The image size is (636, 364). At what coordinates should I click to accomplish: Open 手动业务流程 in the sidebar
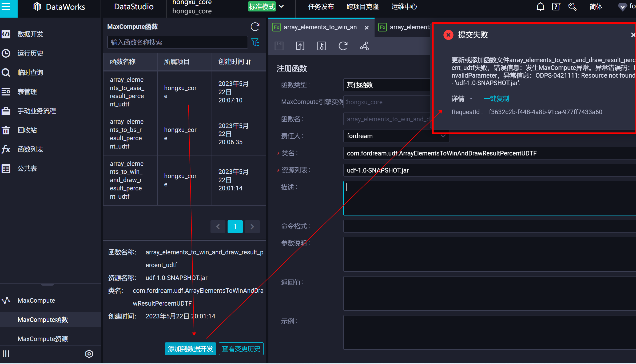pyautogui.click(x=37, y=111)
